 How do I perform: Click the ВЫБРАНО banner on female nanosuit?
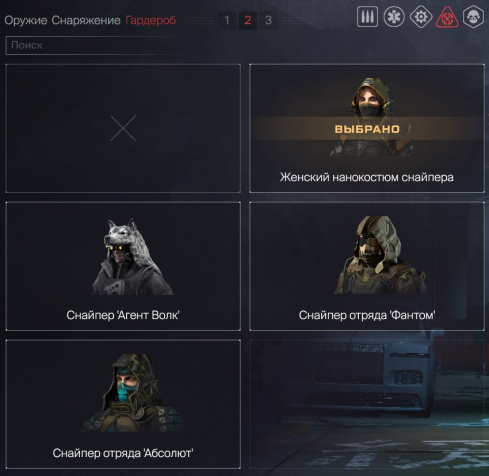pos(367,129)
